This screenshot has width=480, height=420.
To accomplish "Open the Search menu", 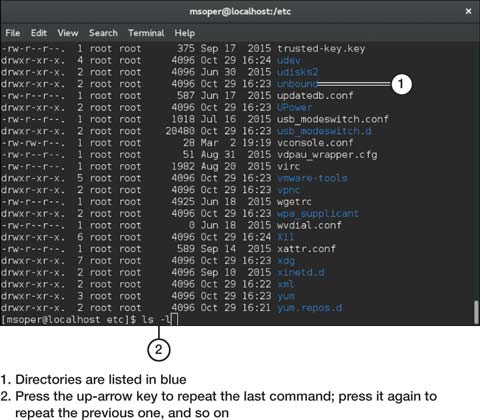I will pos(103,33).
